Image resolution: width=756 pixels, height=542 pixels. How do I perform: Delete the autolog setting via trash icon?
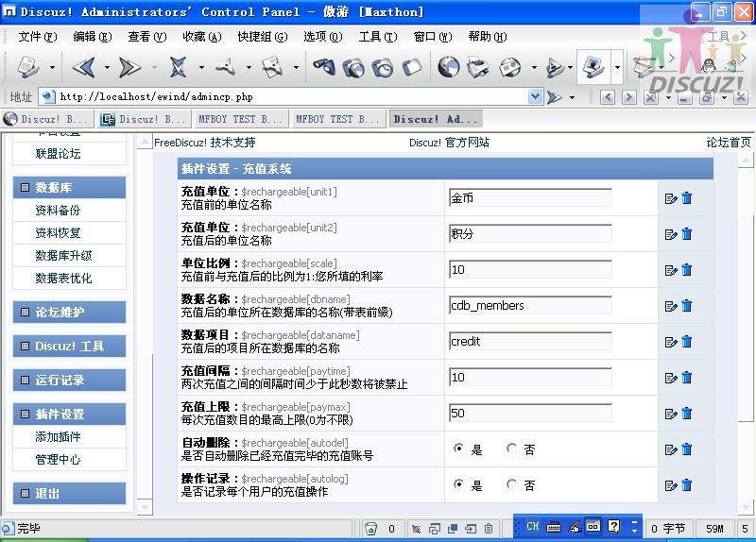(x=687, y=485)
